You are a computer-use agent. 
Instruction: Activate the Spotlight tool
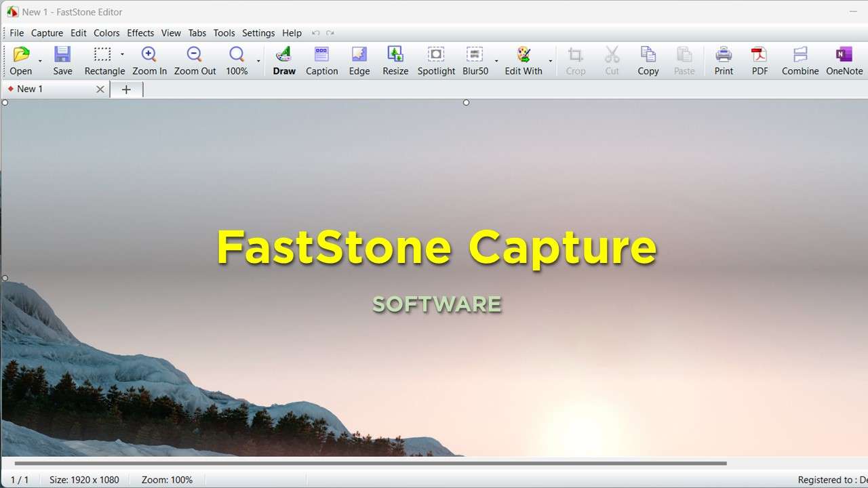pyautogui.click(x=435, y=60)
